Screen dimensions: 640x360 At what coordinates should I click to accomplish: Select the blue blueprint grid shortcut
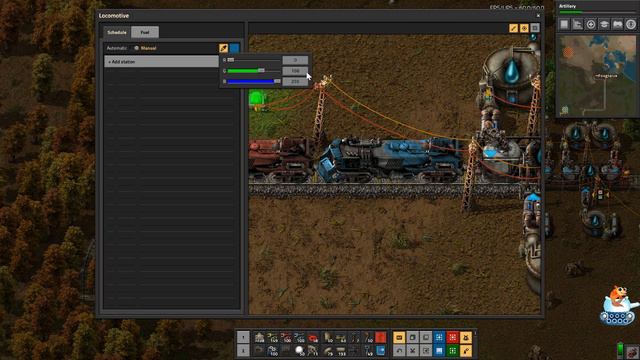[x=439, y=337]
